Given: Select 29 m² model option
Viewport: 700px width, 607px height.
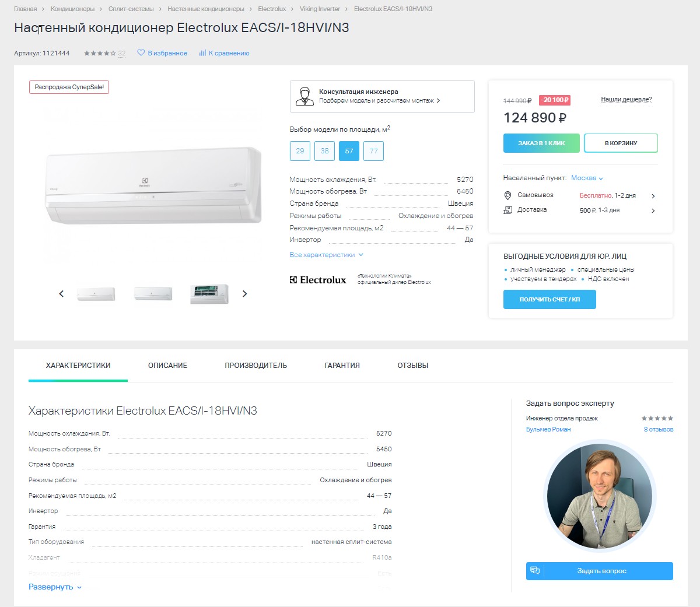Looking at the screenshot, I should pyautogui.click(x=300, y=151).
